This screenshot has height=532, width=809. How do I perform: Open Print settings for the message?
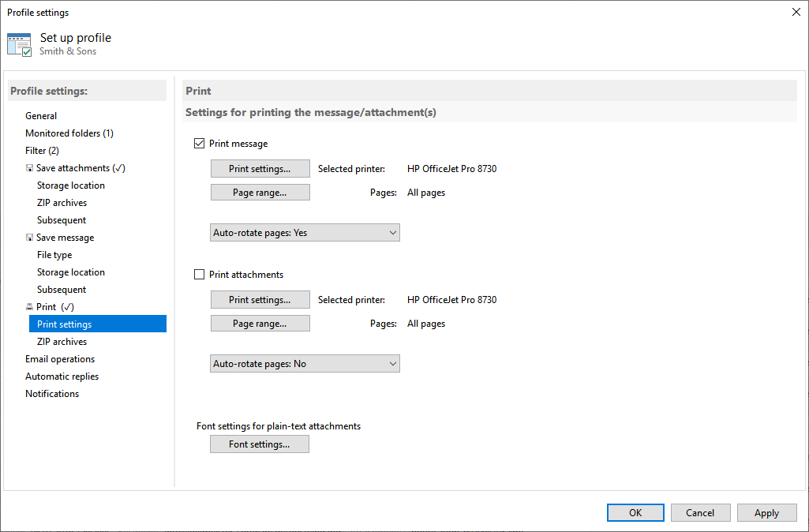point(260,168)
